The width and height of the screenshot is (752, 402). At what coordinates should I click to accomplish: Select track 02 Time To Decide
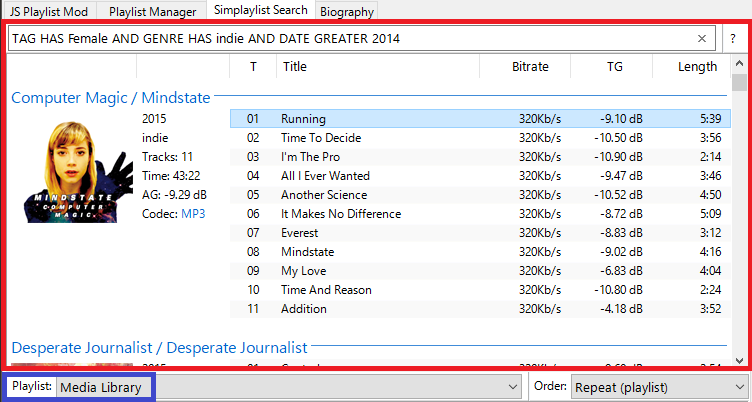(481, 138)
